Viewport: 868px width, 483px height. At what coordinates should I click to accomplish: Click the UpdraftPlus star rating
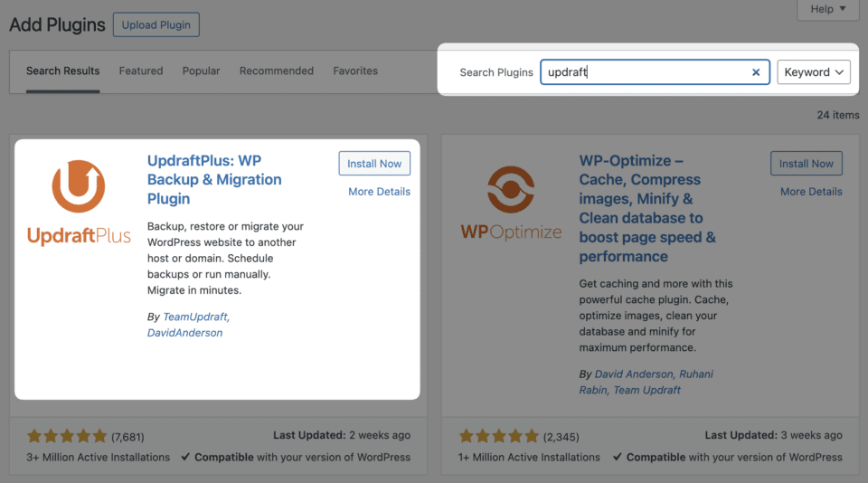(x=67, y=436)
